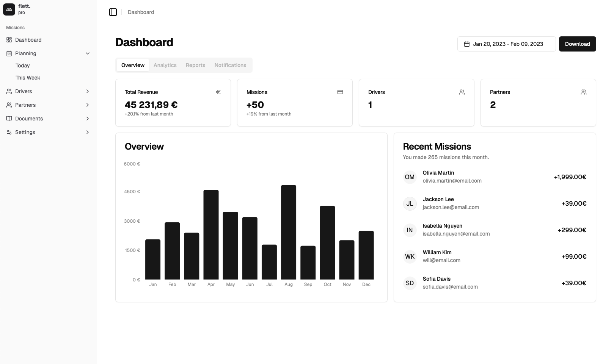
Task: Click the calendar icon in date range selector
Action: click(x=467, y=44)
